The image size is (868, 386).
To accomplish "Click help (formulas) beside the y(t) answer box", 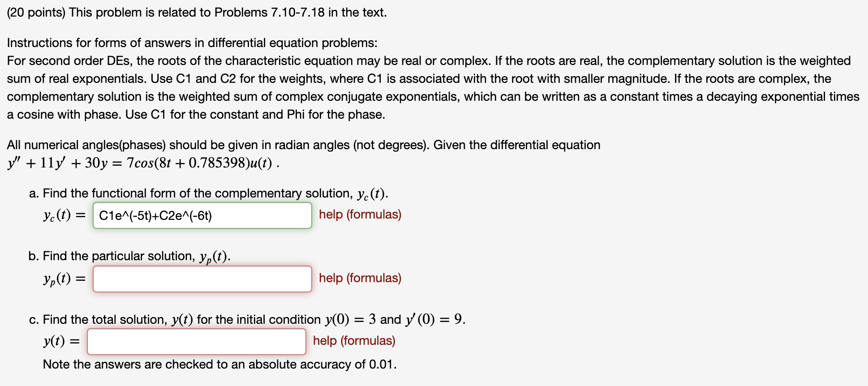I will (x=354, y=341).
